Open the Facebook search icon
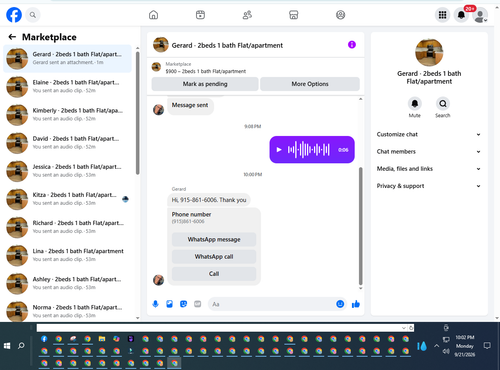This screenshot has width=500, height=370. tap(33, 15)
